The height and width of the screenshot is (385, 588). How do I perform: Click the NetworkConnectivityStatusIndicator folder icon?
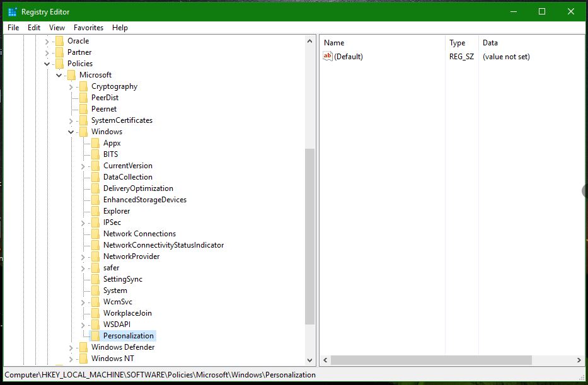95,244
